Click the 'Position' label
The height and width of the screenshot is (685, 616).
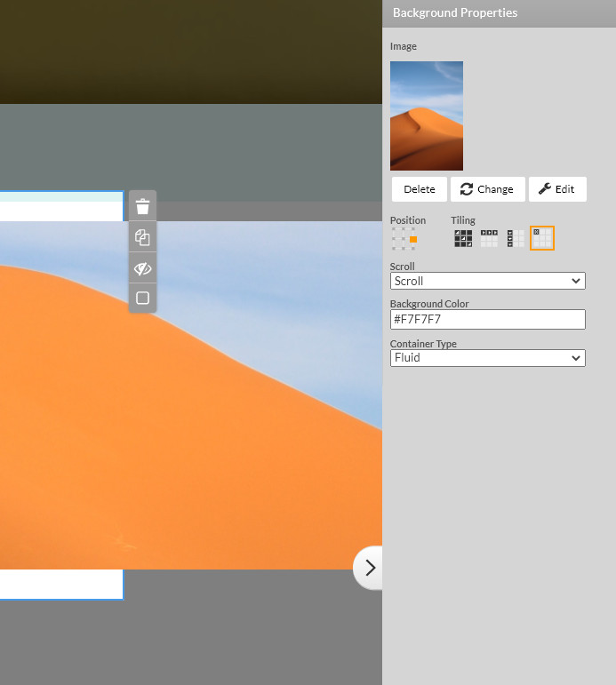pos(407,220)
